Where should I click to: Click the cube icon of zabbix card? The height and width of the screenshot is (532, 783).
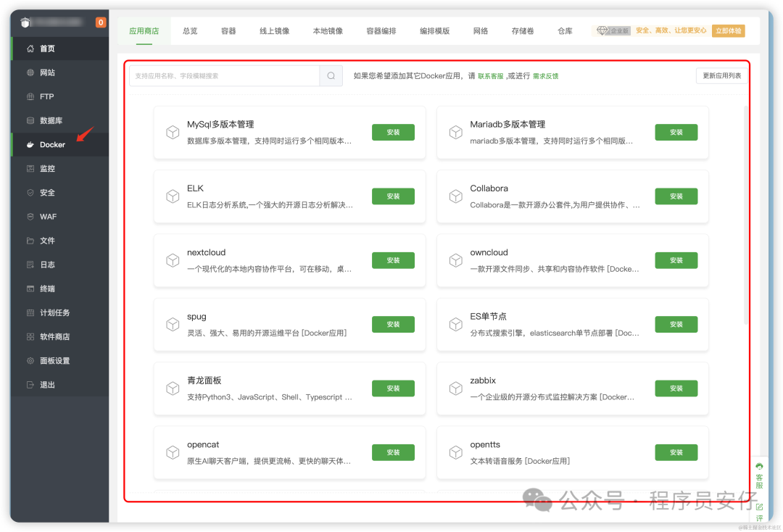tap(456, 388)
